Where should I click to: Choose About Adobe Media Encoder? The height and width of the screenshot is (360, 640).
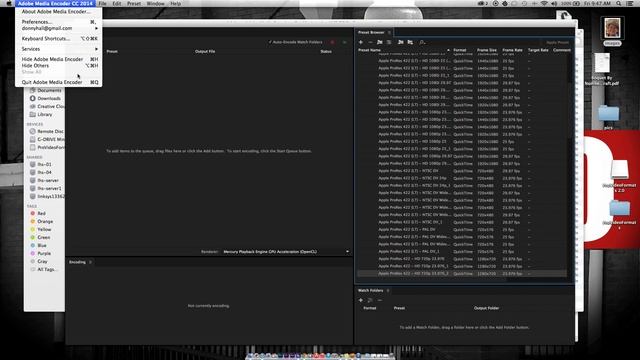pyautogui.click(x=59, y=12)
